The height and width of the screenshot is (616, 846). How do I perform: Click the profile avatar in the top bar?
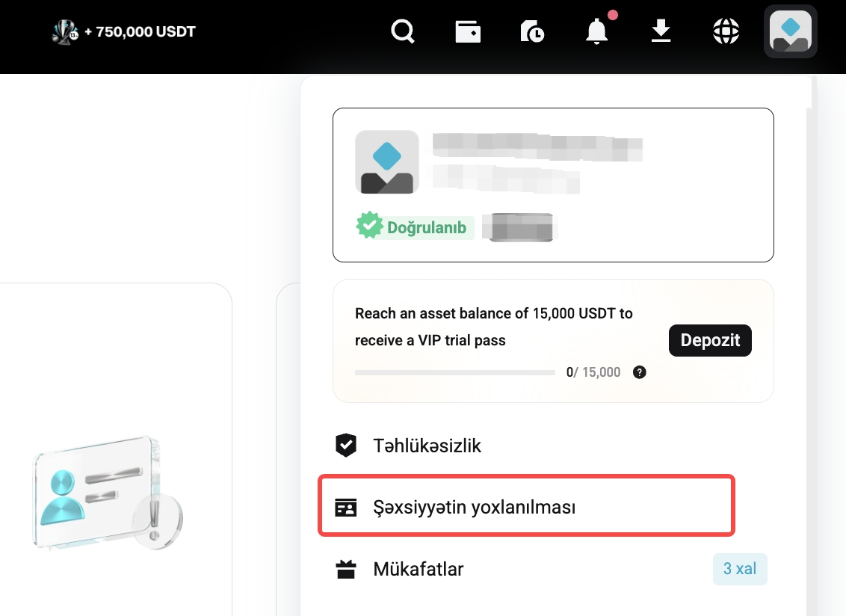point(790,31)
